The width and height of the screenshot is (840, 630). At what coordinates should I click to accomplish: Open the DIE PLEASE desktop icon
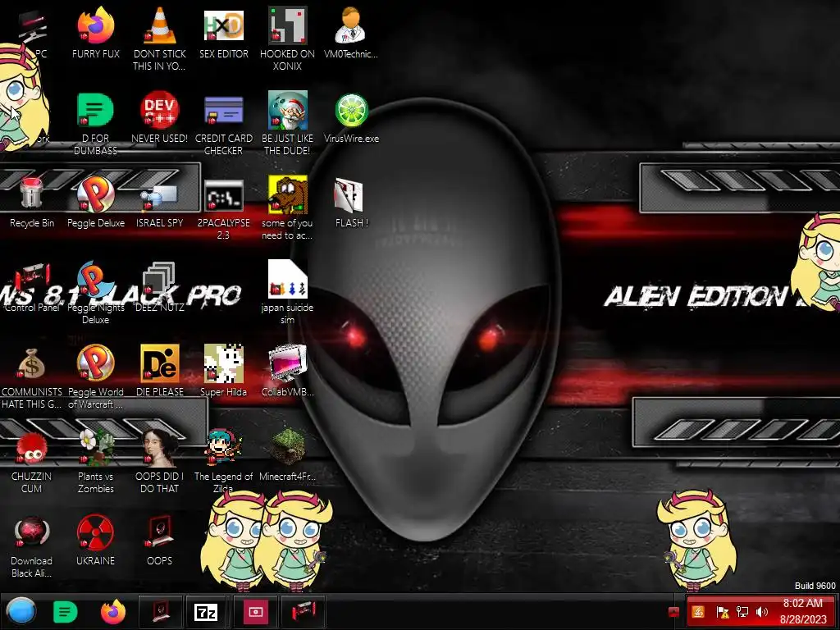point(160,363)
